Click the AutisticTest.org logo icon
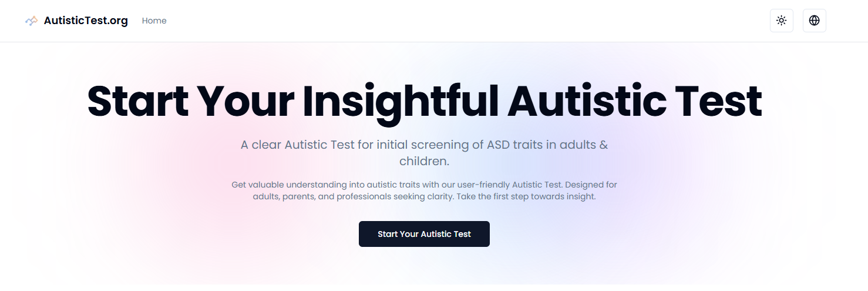The width and height of the screenshot is (868, 291). [x=32, y=21]
